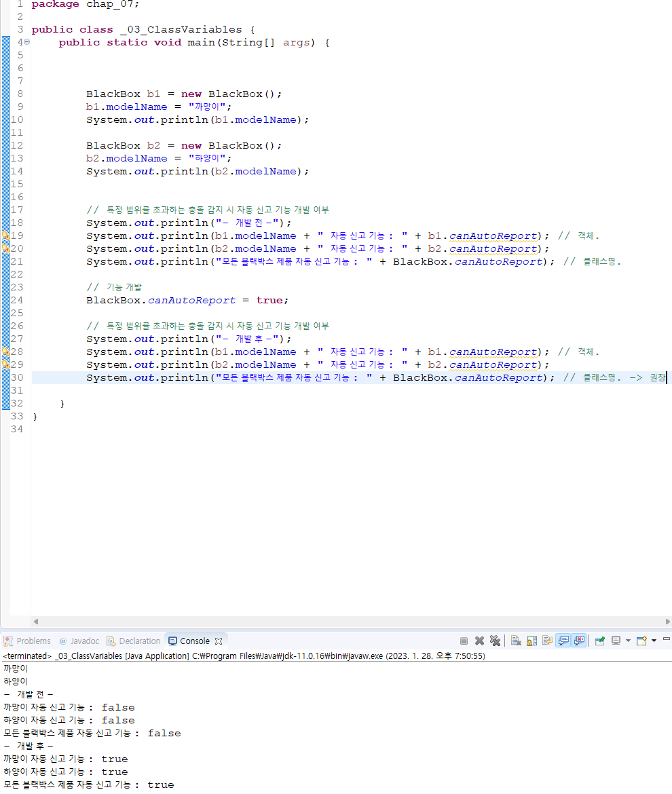Viewport: 672px width, 794px height.
Task: Click b1.canAutoReport on line 19
Action: [x=483, y=236]
